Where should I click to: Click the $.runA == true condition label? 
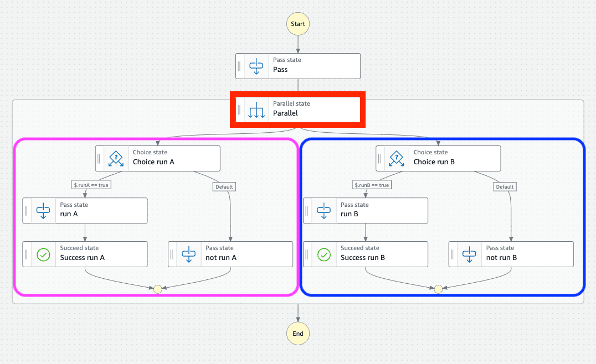(x=91, y=185)
